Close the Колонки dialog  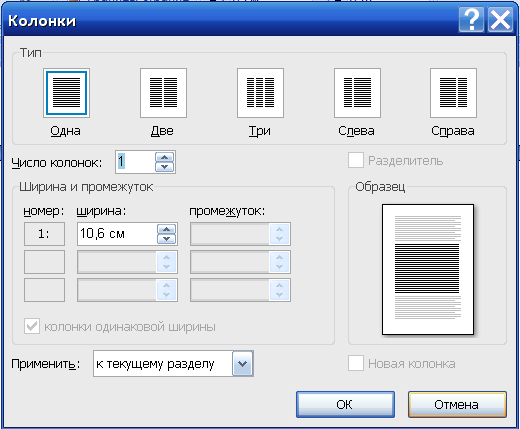[500, 20]
